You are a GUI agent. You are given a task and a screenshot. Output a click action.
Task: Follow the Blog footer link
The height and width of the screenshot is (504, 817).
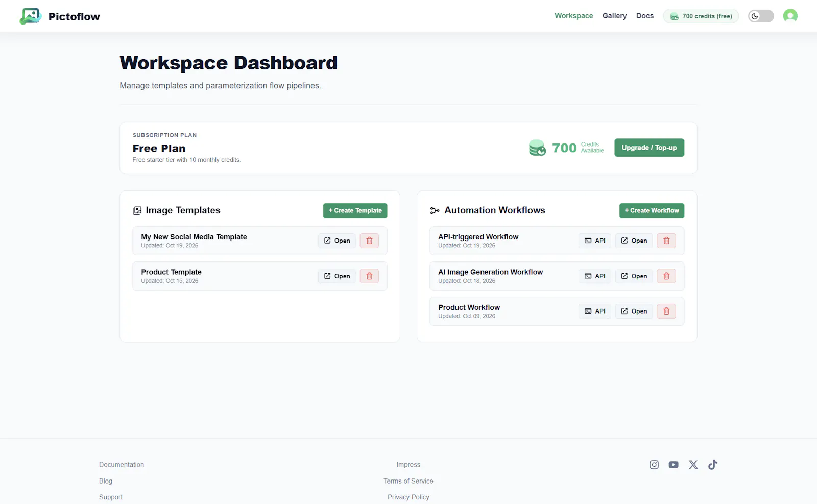106,481
